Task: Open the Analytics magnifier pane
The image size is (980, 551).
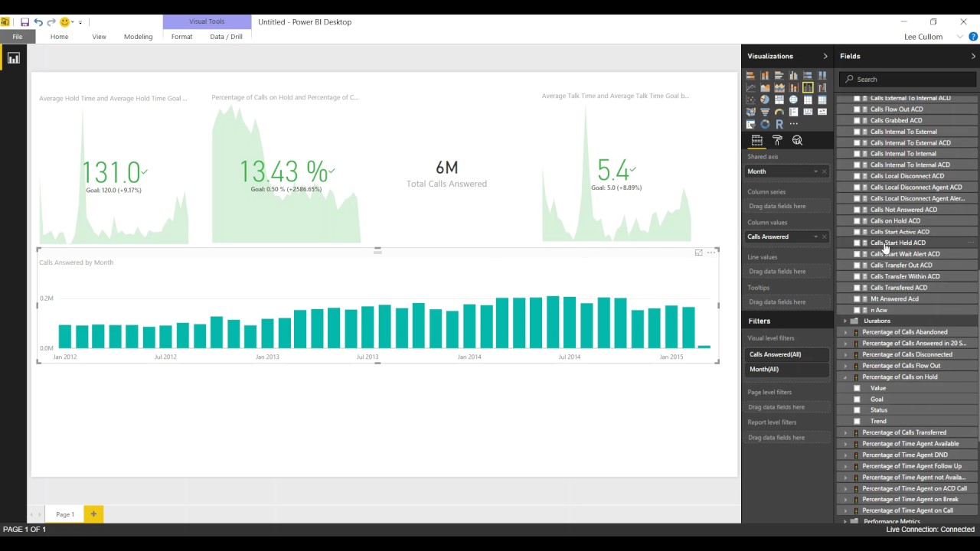Action: point(797,140)
